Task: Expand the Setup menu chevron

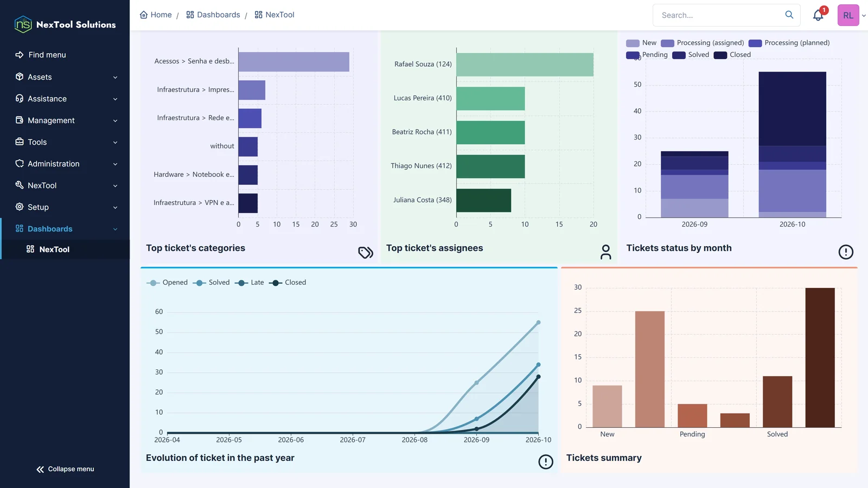Action: tap(115, 207)
